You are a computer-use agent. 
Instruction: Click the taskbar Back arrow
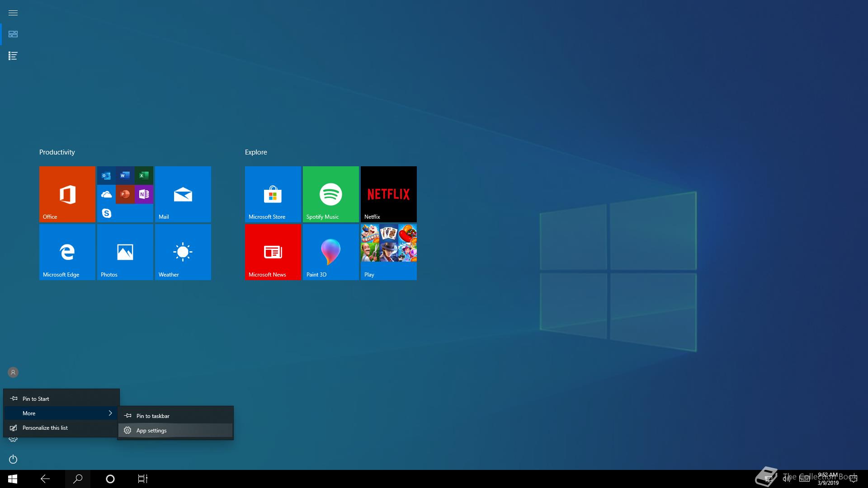45,479
